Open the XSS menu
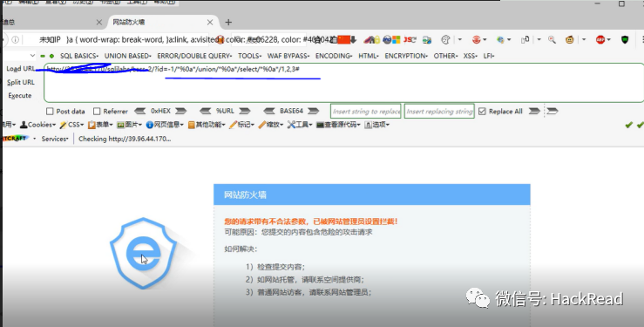644x327 pixels. coord(471,56)
